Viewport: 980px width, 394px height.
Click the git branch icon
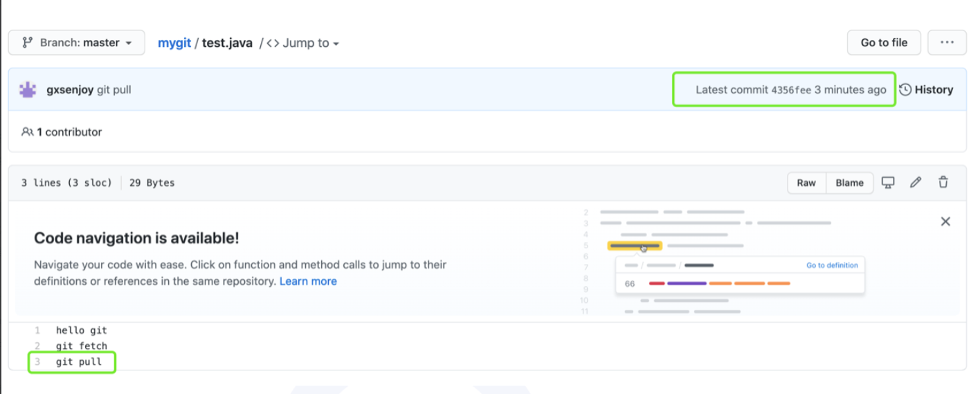coord(28,43)
